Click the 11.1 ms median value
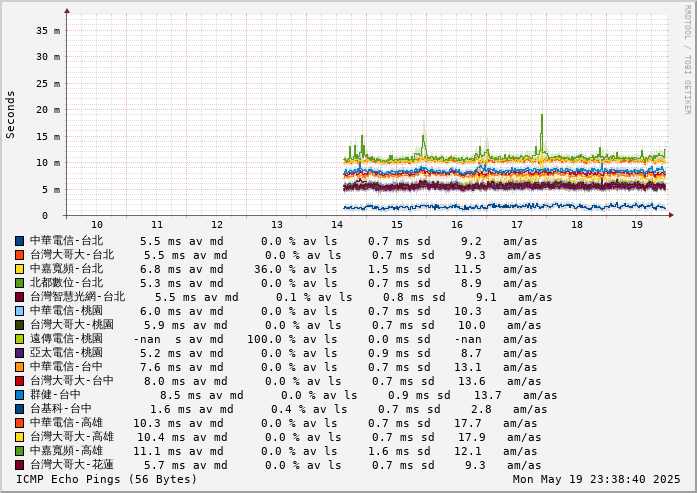Screen dimensions: 697x493 [157, 451]
